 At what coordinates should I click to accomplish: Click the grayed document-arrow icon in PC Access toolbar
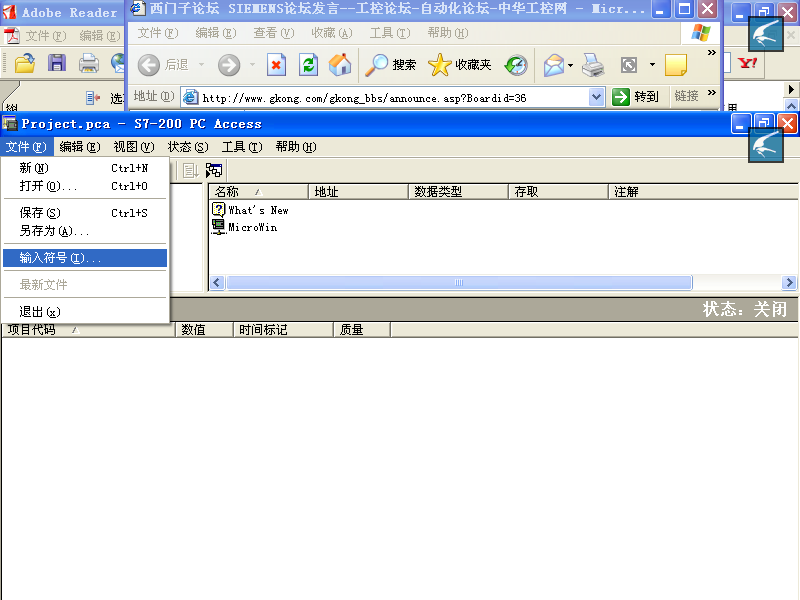click(x=190, y=170)
